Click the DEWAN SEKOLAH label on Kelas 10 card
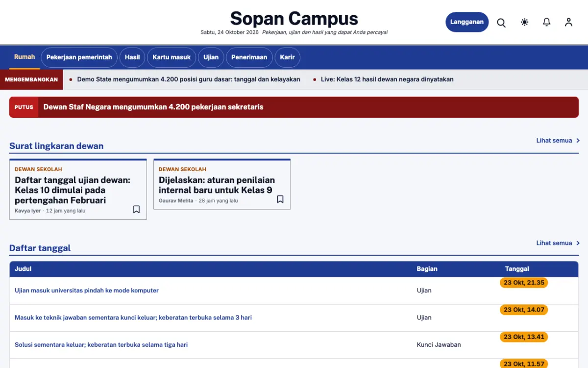The height and width of the screenshot is (368, 588). point(38,169)
